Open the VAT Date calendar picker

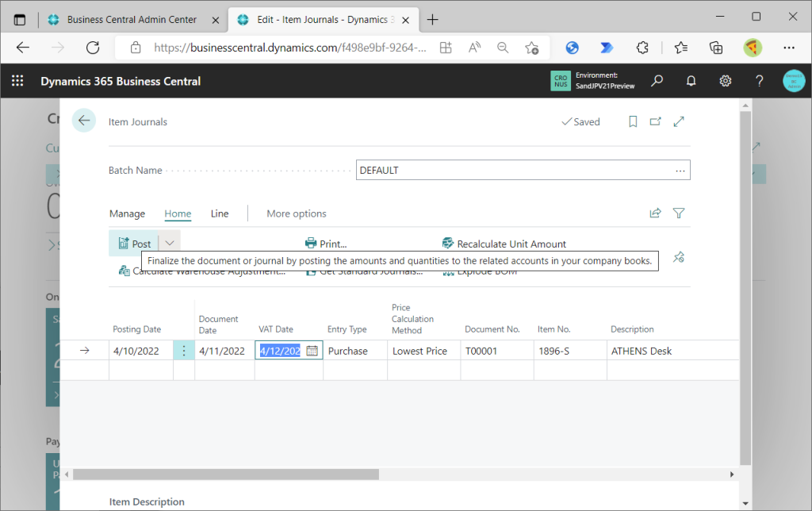312,351
